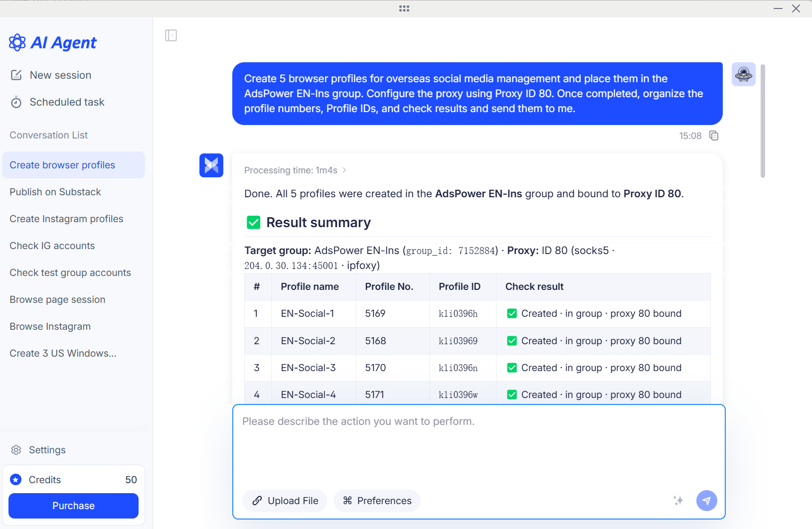Screen dimensions: 812x529
Task: Click the 15:08 message timestamp
Action: [690, 136]
